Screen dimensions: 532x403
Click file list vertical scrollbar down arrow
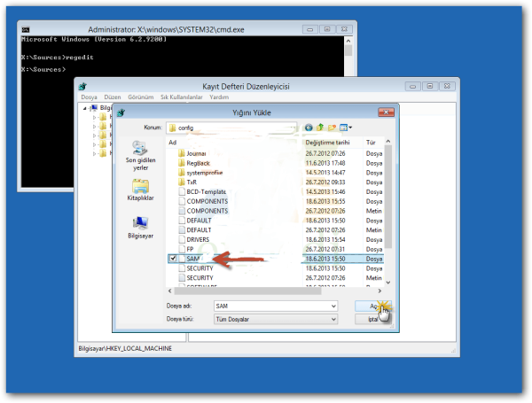click(x=388, y=282)
